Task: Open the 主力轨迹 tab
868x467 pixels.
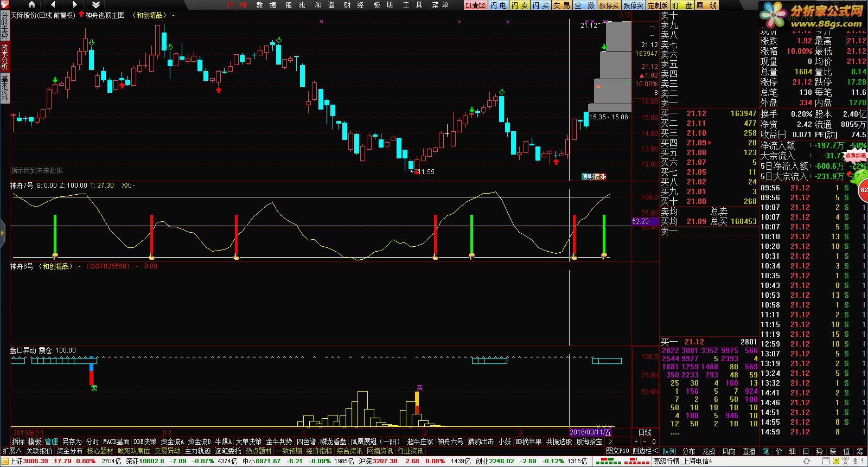Action: pos(197,451)
